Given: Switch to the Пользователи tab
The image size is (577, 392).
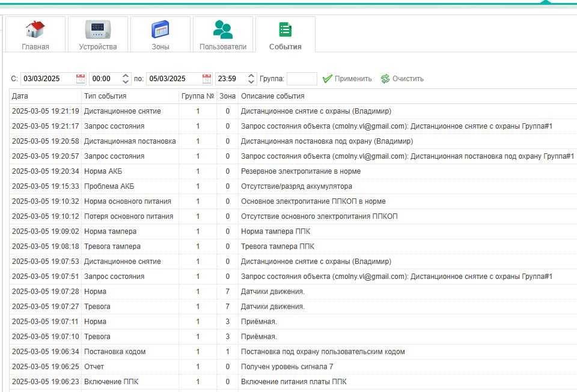Looking at the screenshot, I should coord(223,35).
